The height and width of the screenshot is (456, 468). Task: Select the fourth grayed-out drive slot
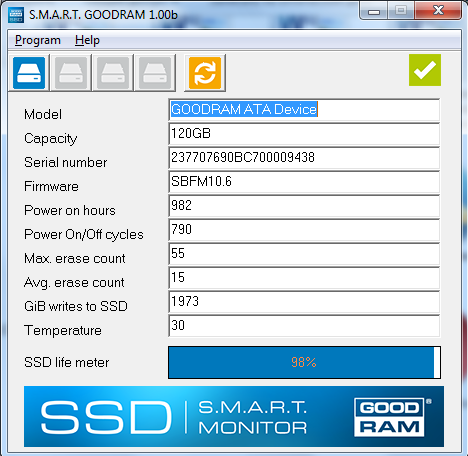coord(155,73)
